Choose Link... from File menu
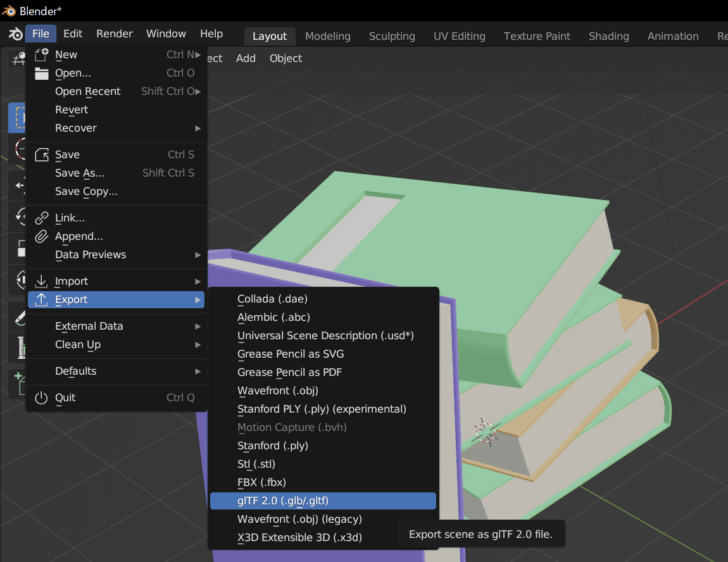728x562 pixels. click(x=116, y=218)
